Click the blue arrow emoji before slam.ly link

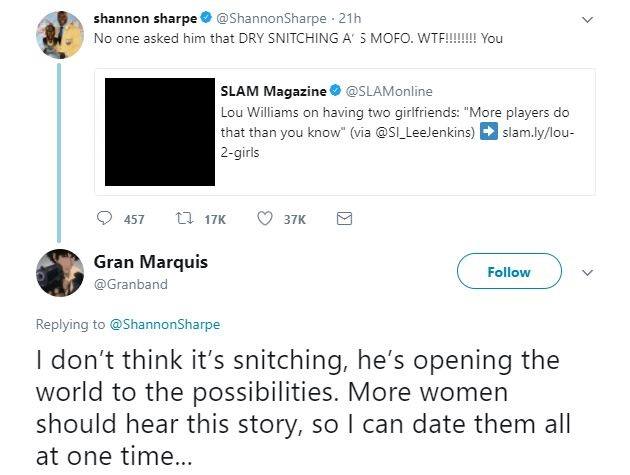pos(489,131)
